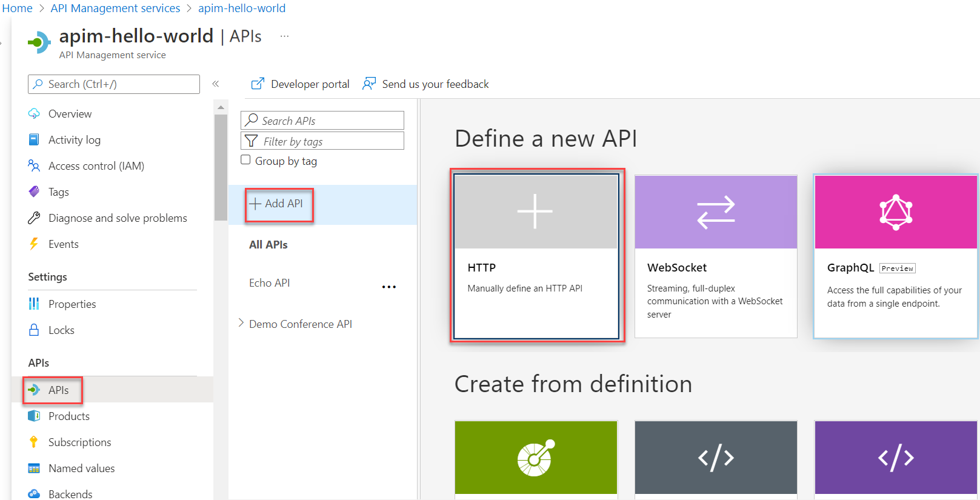Select the All APIs entry
The width and height of the screenshot is (980, 500).
(268, 245)
